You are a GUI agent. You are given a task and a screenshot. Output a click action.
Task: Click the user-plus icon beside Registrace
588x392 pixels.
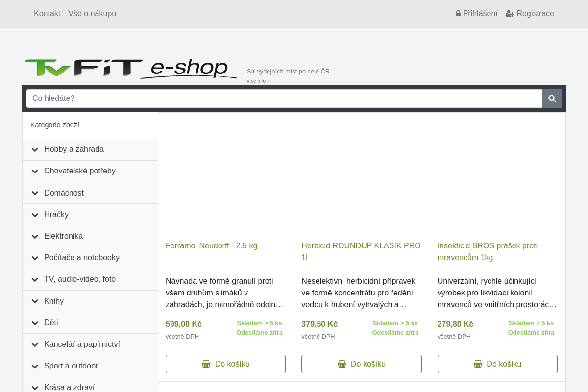pos(510,14)
